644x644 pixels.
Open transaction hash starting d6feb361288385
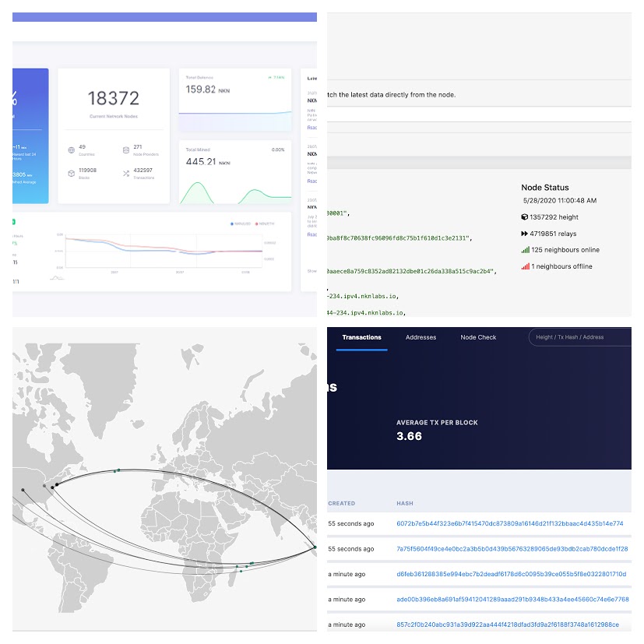[512, 574]
